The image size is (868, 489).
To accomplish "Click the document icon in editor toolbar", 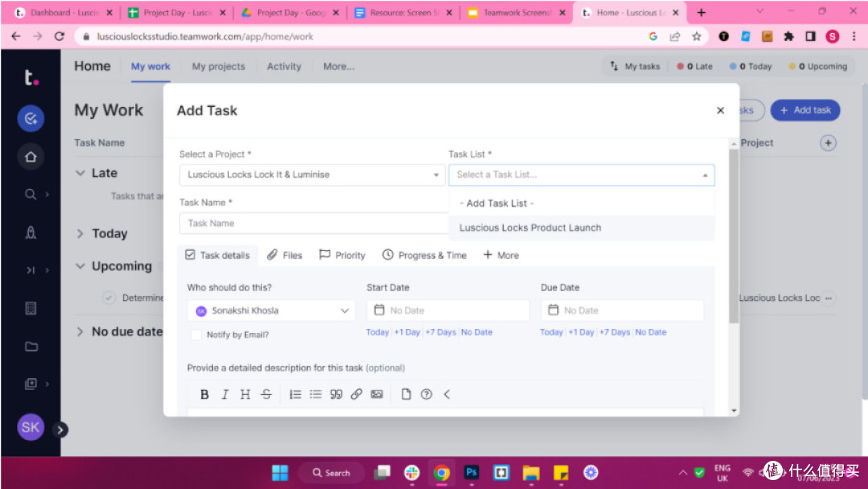I will click(x=406, y=394).
